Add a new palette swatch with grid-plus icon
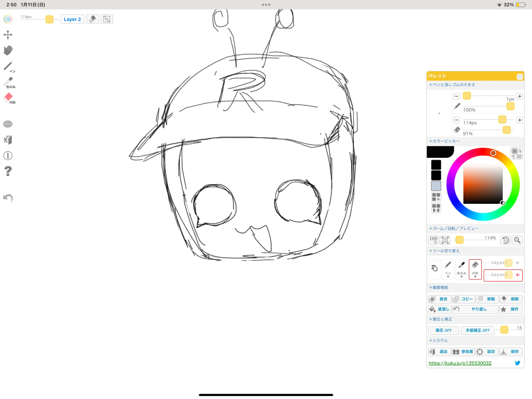This screenshot has width=532, height=399. (x=436, y=197)
